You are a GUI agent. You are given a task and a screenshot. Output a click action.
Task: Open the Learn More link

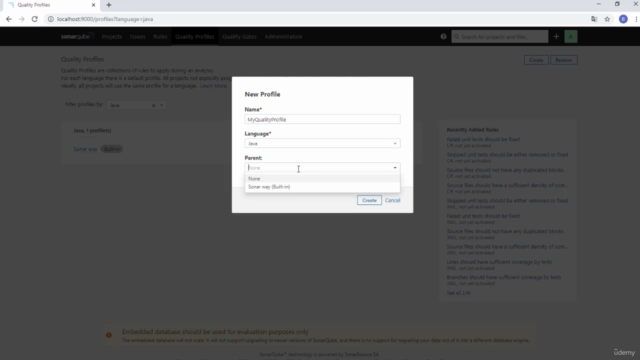coord(213,86)
